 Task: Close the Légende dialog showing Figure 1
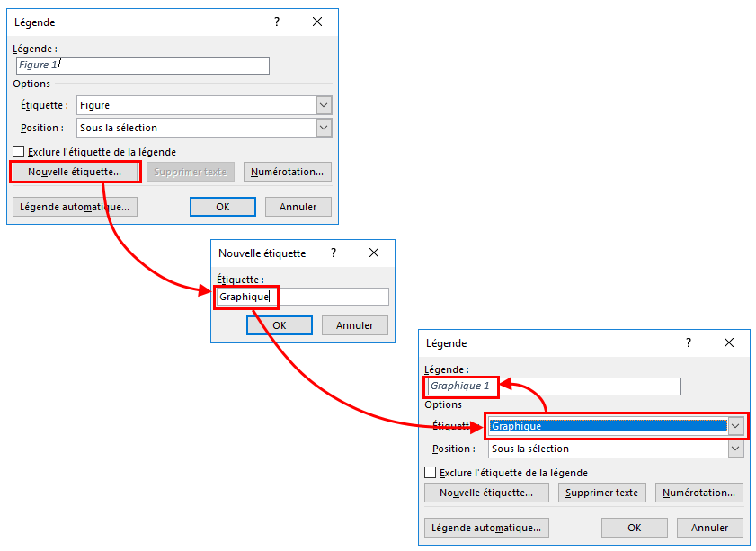point(317,22)
